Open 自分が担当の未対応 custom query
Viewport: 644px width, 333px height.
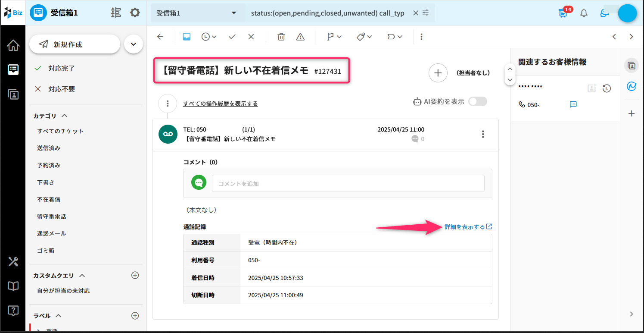pos(63,291)
